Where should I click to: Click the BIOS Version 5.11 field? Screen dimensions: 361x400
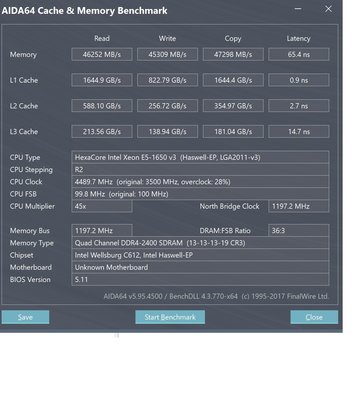point(200,280)
